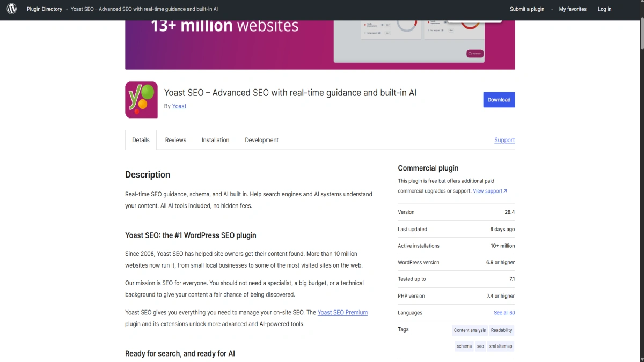Click the 'Languages' label
This screenshot has height=362, width=644.
point(410,313)
